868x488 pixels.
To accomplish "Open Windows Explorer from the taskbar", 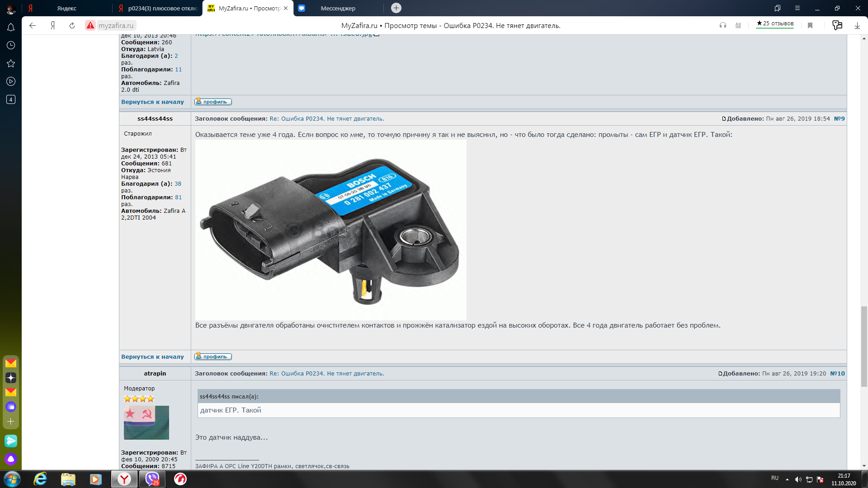I will (68, 479).
